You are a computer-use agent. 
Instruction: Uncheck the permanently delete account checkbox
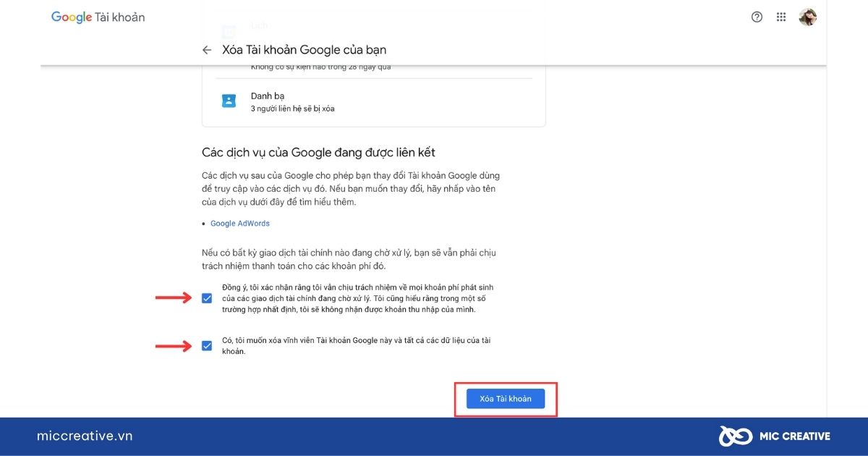point(207,346)
